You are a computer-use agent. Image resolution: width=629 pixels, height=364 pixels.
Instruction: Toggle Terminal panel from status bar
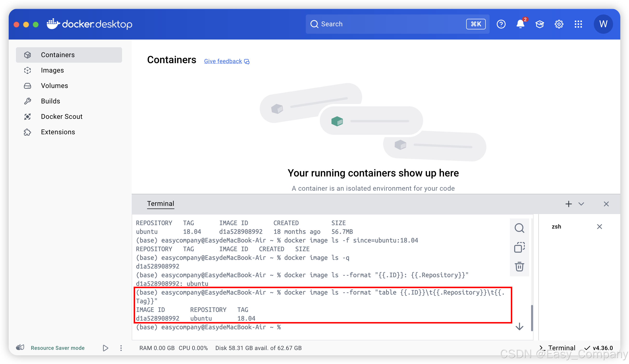coord(557,348)
